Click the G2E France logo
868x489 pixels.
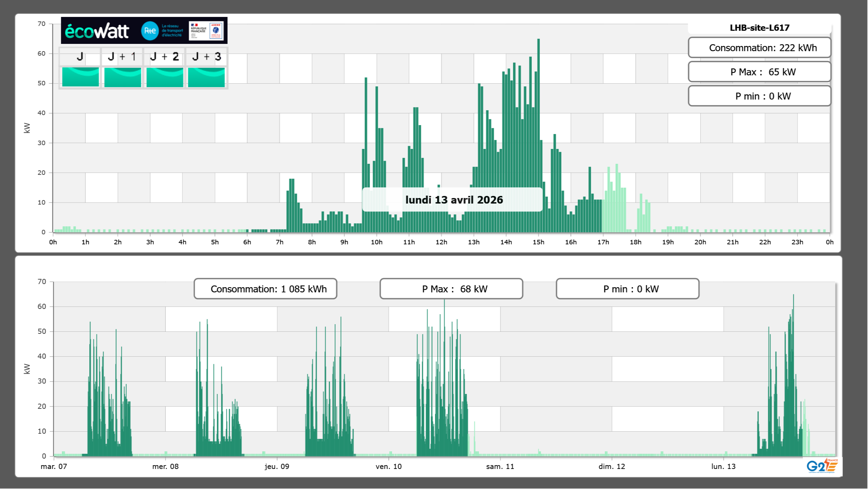[822, 466]
